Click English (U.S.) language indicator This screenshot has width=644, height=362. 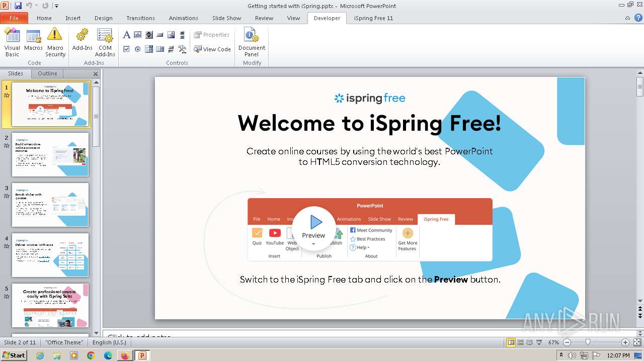[109, 342]
